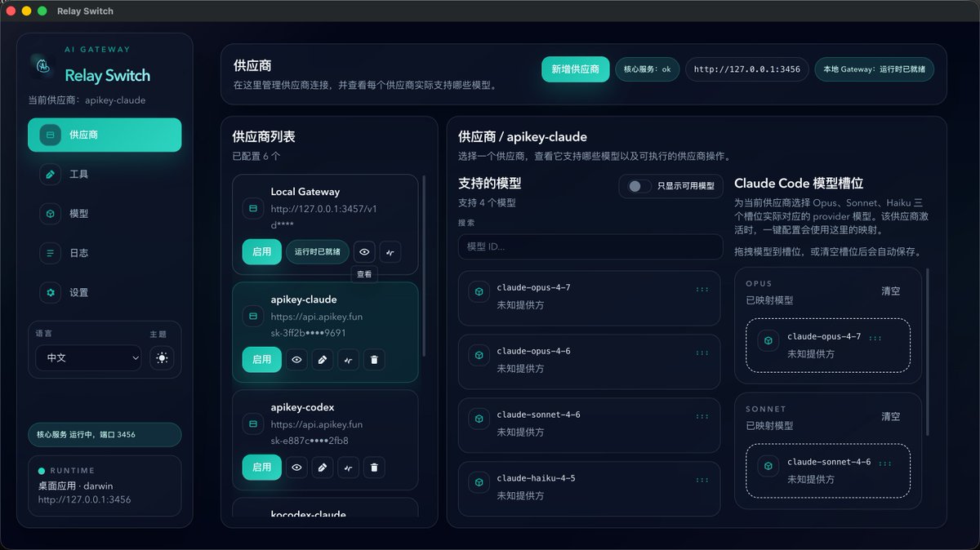Click drag handle in the SONNET slot
Screen dimensions: 980x550
[x=885, y=464]
